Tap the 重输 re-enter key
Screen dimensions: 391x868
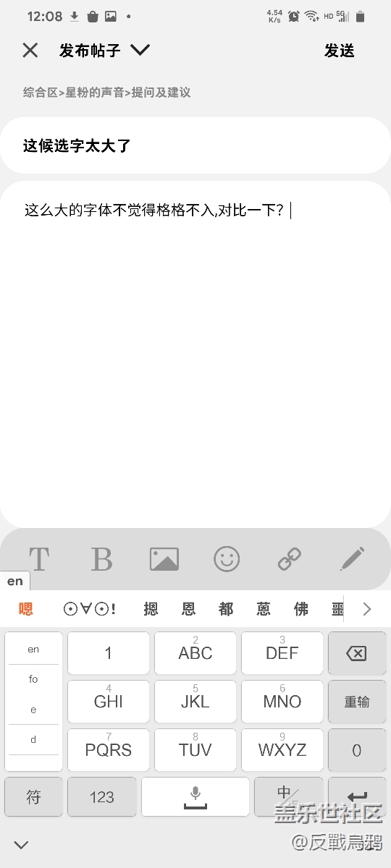[357, 702]
